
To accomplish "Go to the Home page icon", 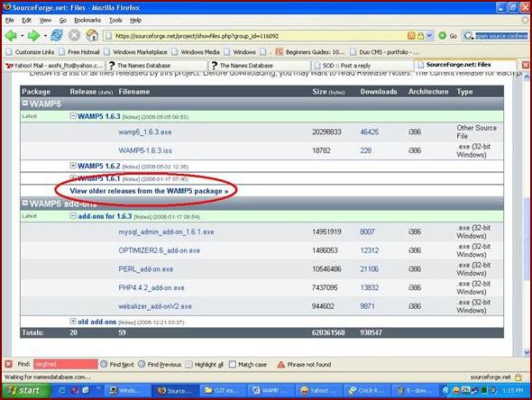I will [x=92, y=35].
